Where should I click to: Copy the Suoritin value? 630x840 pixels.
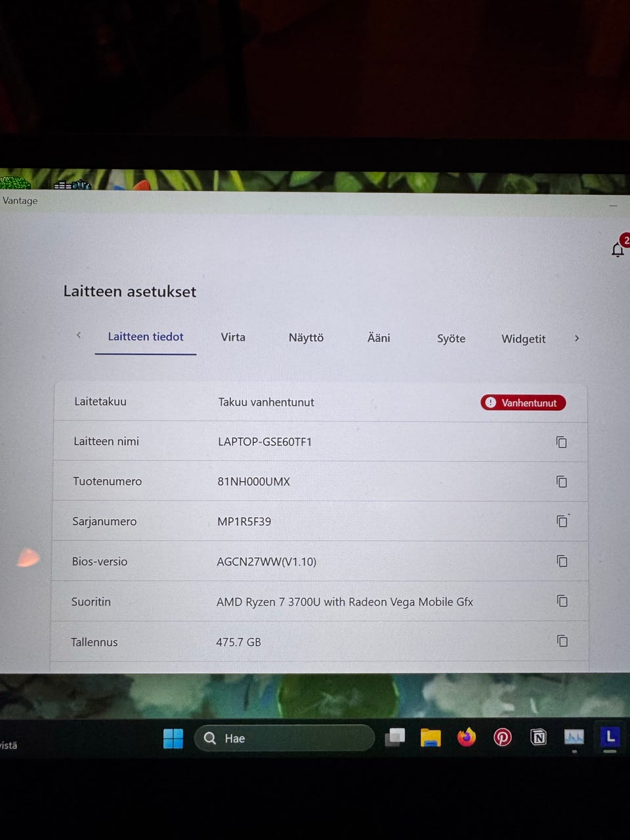click(562, 601)
